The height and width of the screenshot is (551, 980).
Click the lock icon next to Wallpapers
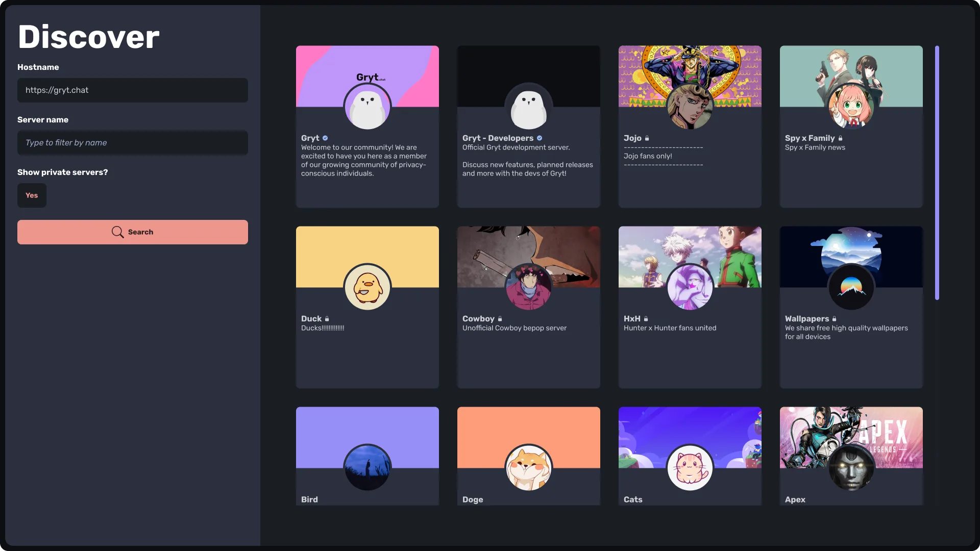click(835, 319)
